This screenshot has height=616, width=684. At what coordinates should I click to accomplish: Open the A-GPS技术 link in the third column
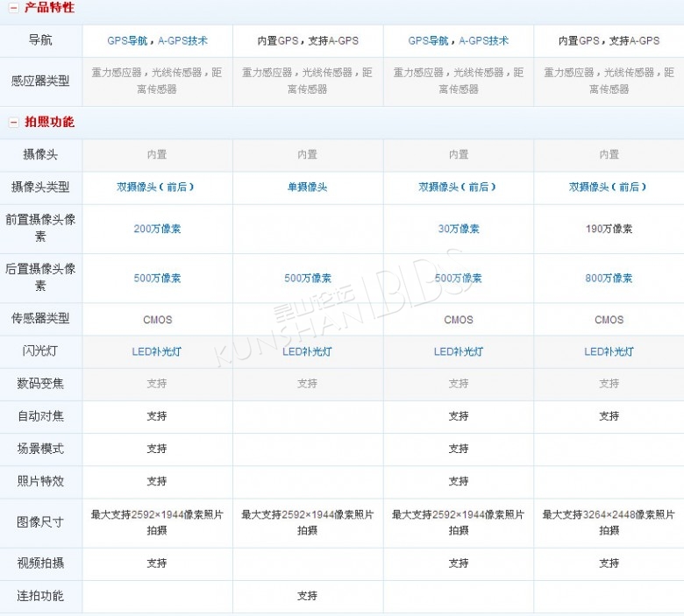[x=484, y=41]
